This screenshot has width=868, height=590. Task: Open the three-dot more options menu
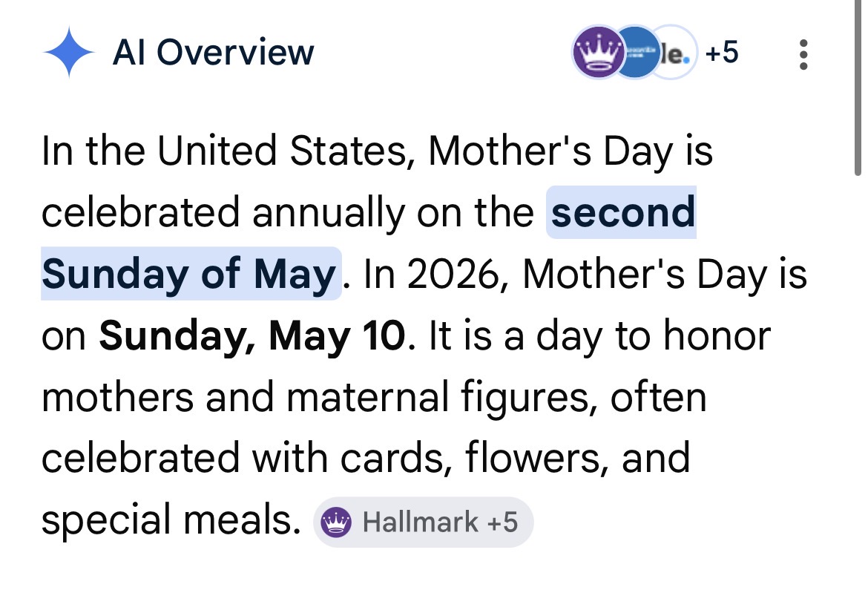803,54
